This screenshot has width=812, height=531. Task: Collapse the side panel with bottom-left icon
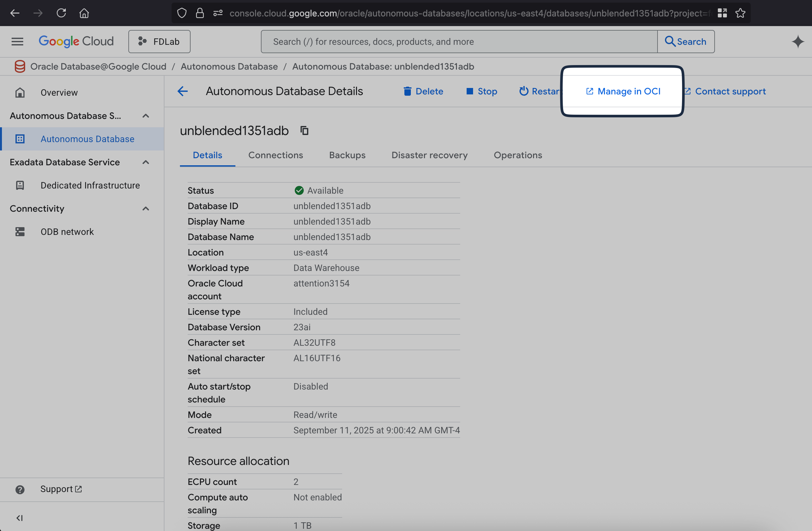click(19, 518)
